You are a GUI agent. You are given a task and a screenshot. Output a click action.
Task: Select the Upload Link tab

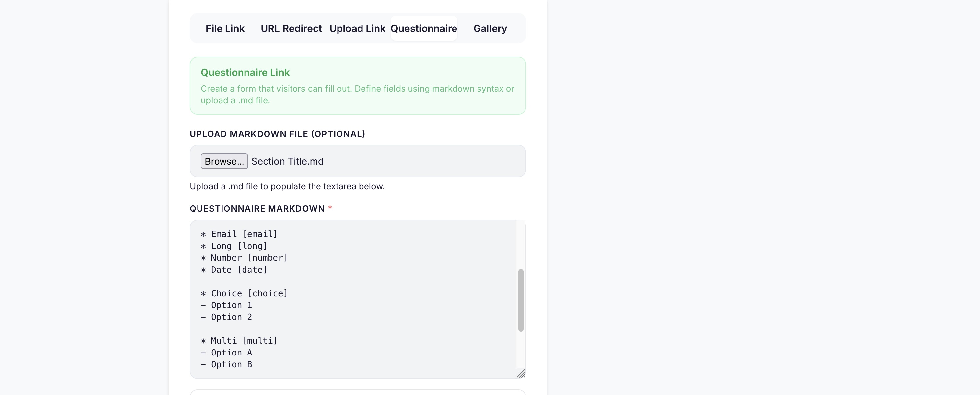(x=357, y=28)
